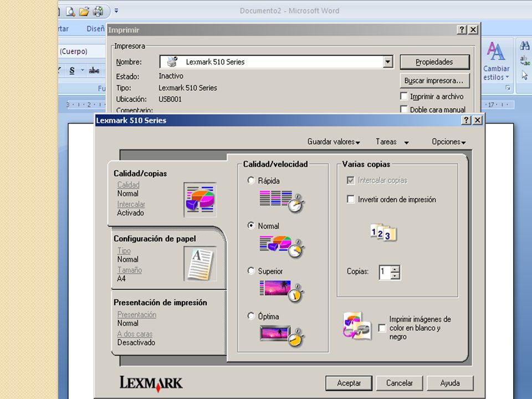
Task: Expand the printer Nombre combo box arrow
Action: [388, 62]
